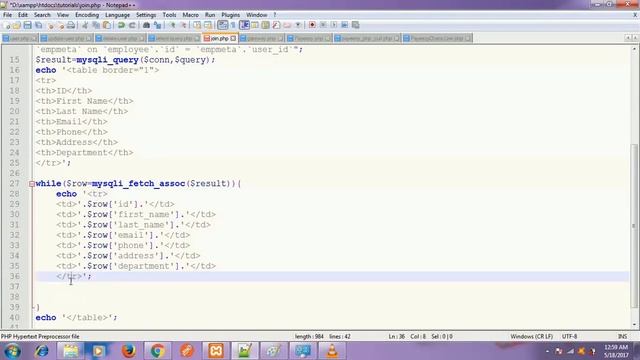Open the File menu
This screenshot has height=360, width=640.
click(x=7, y=15)
